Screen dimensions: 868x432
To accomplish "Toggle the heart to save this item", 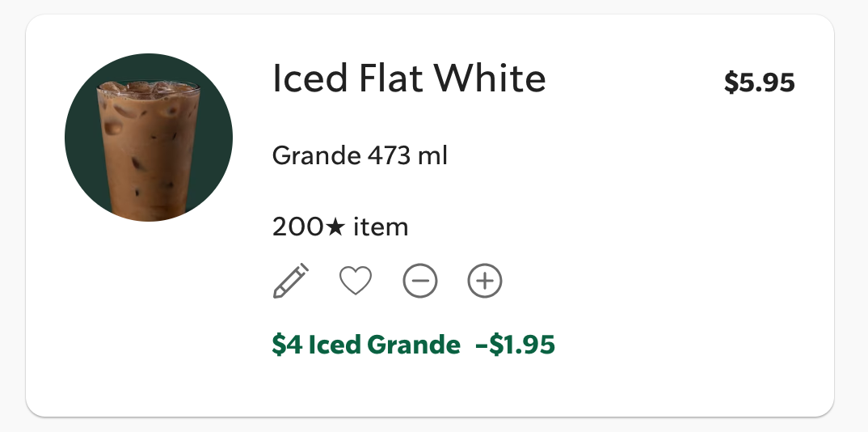I will pyautogui.click(x=355, y=282).
